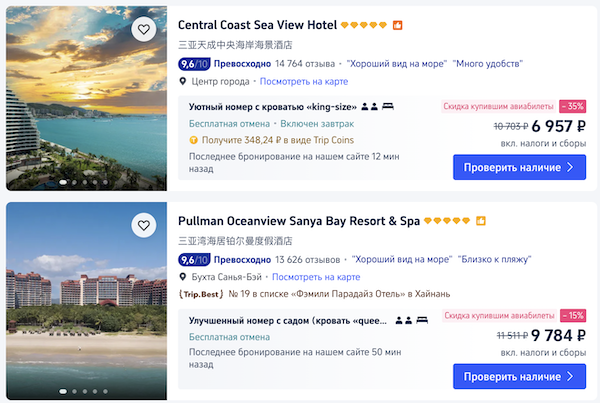Click the Trip Coins coin icon
Screen dimensions: 600x403
pos(193,140)
